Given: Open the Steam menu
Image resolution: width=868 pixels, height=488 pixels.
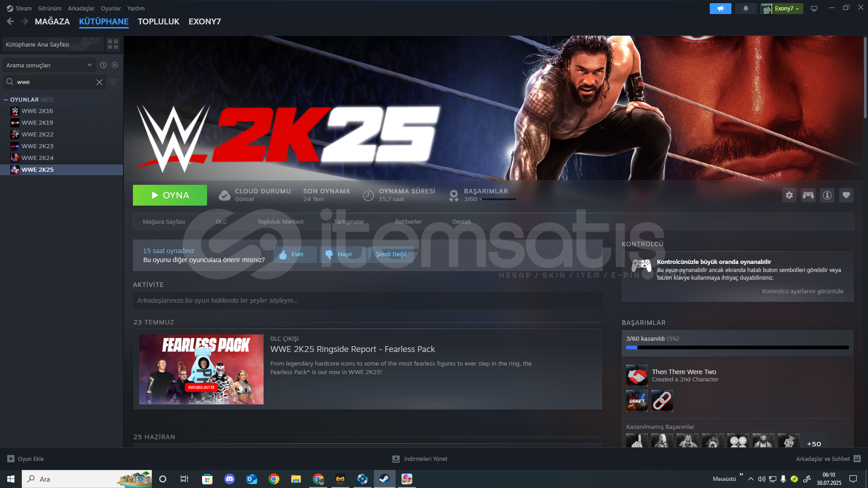Looking at the screenshot, I should pyautogui.click(x=24, y=8).
